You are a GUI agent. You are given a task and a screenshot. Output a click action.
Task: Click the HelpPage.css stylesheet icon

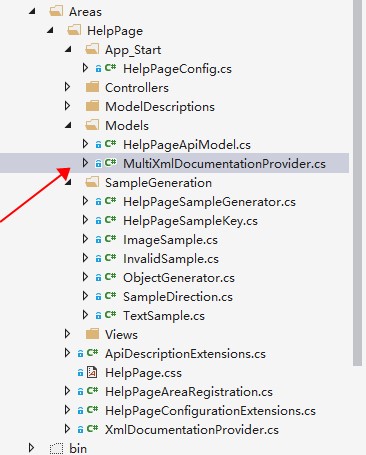point(92,372)
